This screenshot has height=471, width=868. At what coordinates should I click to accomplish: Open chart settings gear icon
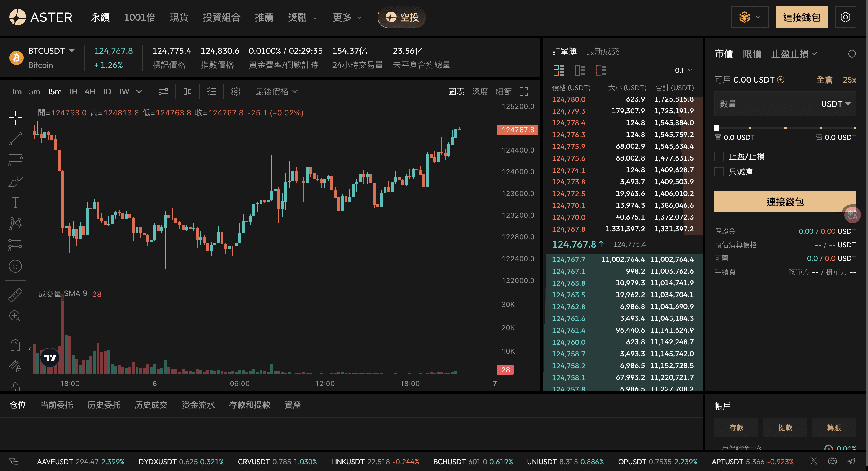click(236, 92)
